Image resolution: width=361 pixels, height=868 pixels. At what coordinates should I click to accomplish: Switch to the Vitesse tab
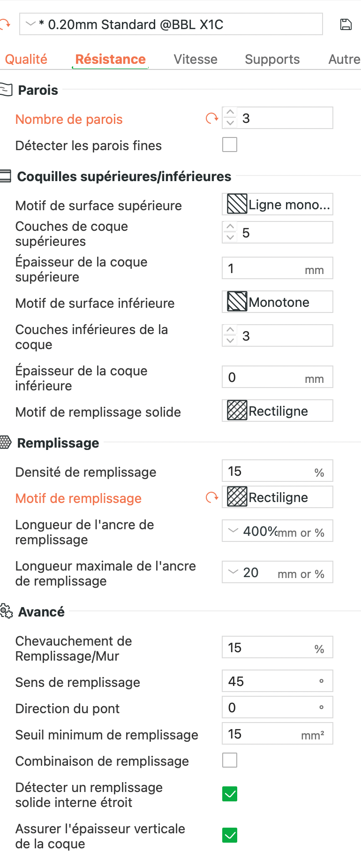[x=196, y=59]
